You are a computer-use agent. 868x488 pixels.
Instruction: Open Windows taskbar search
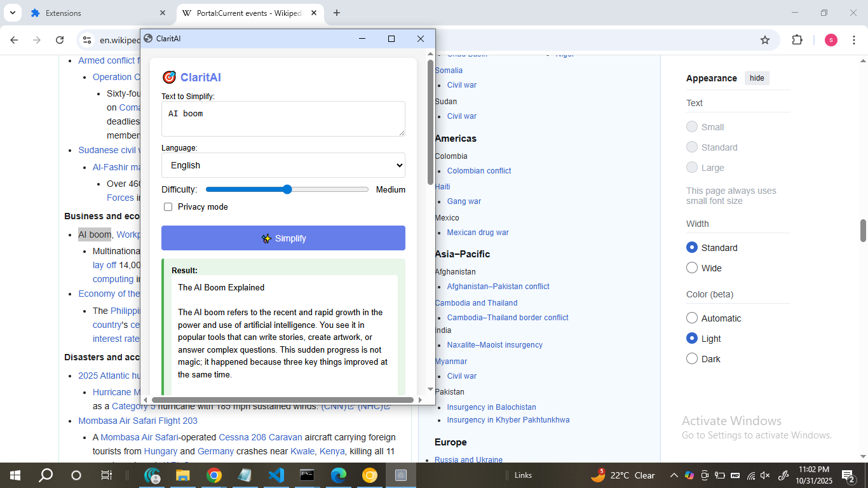[x=46, y=475]
